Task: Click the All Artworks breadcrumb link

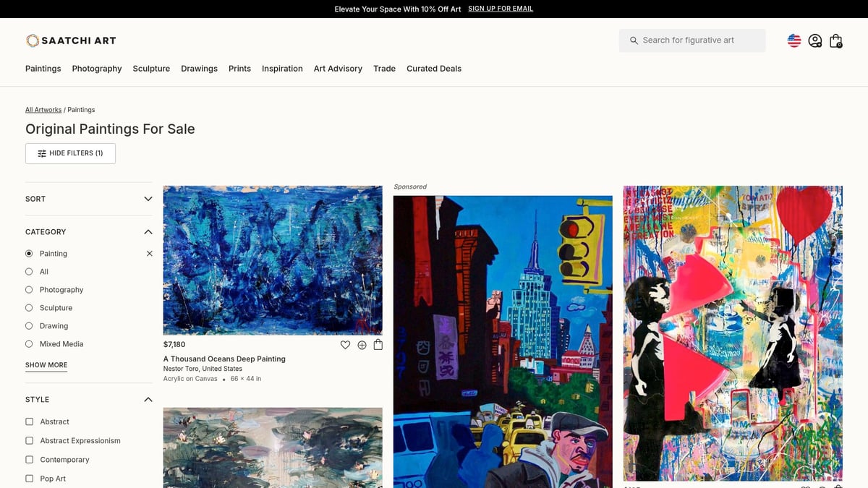Action: click(x=43, y=110)
